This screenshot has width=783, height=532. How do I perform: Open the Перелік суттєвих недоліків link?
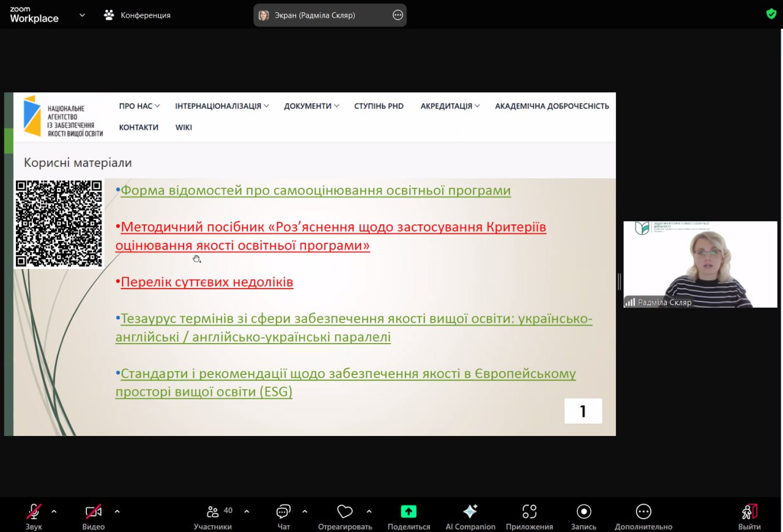[207, 282]
